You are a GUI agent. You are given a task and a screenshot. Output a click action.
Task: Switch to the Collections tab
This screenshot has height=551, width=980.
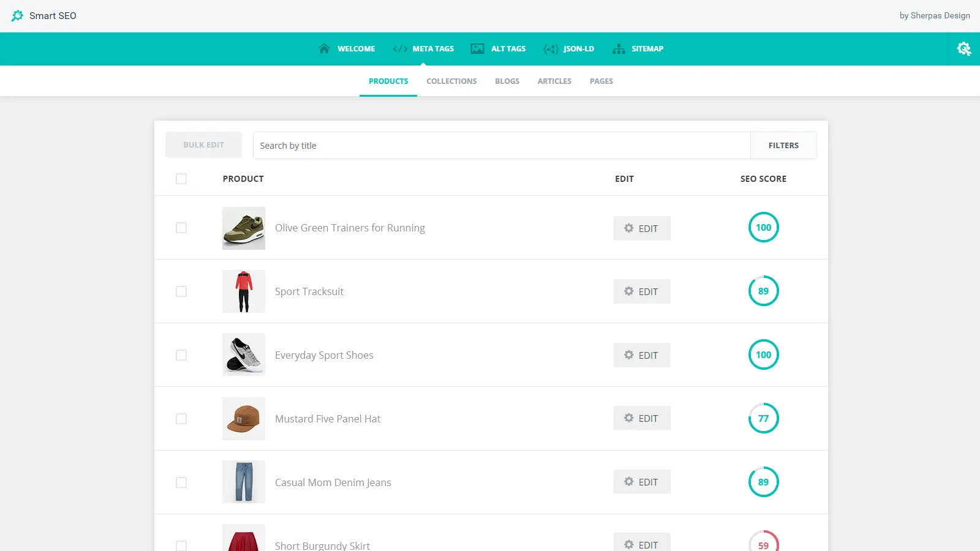(x=451, y=81)
